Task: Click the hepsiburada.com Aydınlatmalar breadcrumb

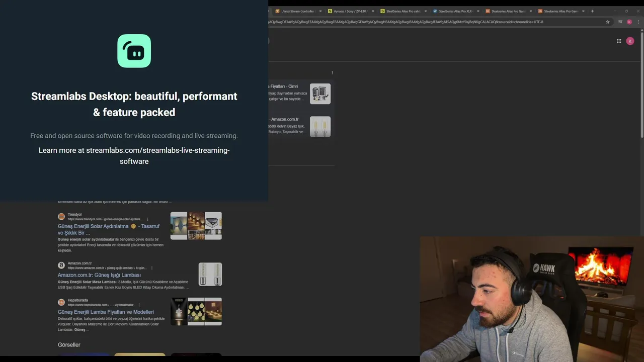Action: click(101, 305)
